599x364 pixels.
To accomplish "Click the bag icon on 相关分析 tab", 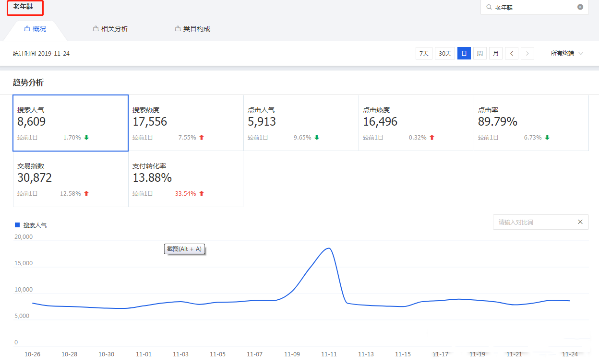I will click(96, 29).
